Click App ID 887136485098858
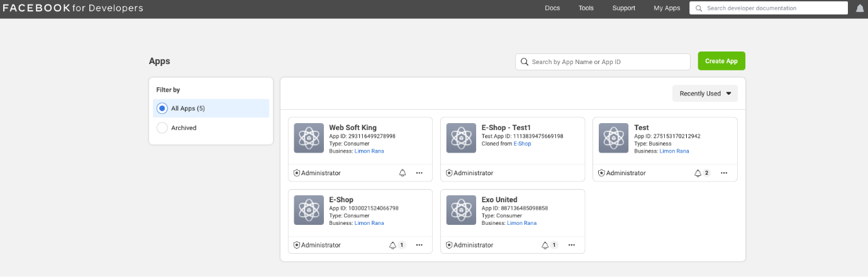Viewport: 868px width, 277px height. tap(515, 208)
